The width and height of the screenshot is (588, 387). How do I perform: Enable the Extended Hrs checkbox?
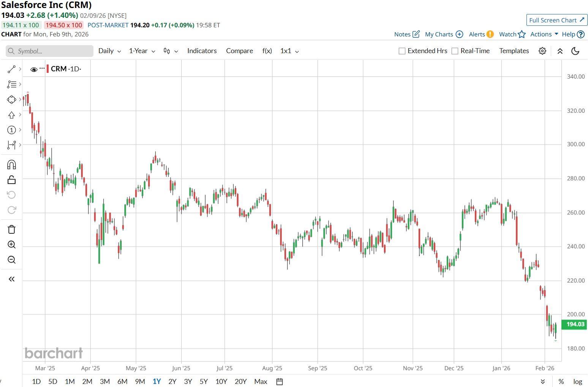[x=402, y=51]
